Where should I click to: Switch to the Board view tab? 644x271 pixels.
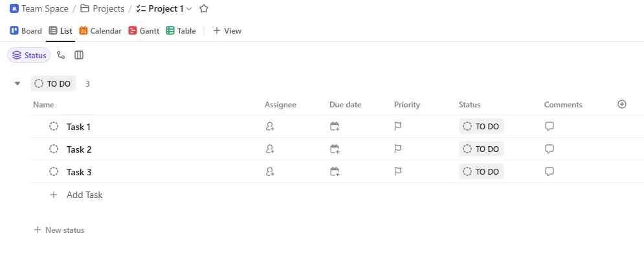point(26,31)
